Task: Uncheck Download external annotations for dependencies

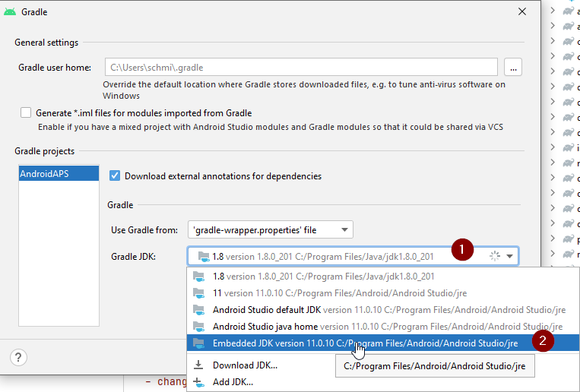Action: coord(115,175)
